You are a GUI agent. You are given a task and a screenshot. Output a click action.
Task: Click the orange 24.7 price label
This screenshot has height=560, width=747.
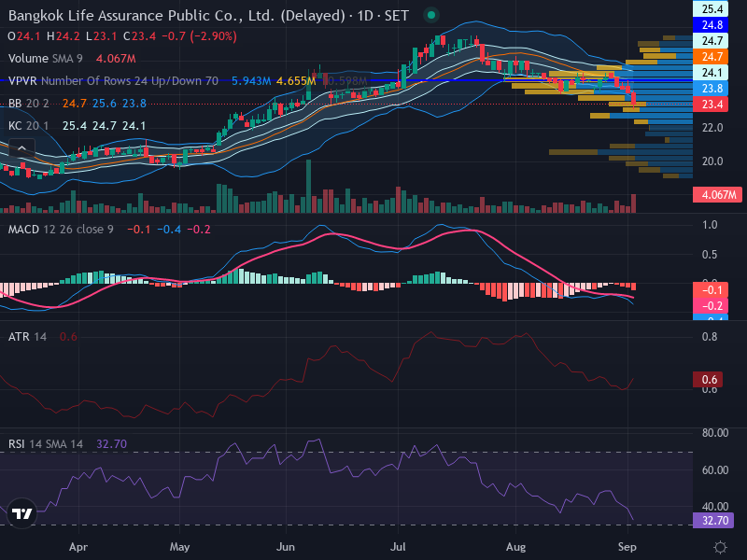[712, 57]
